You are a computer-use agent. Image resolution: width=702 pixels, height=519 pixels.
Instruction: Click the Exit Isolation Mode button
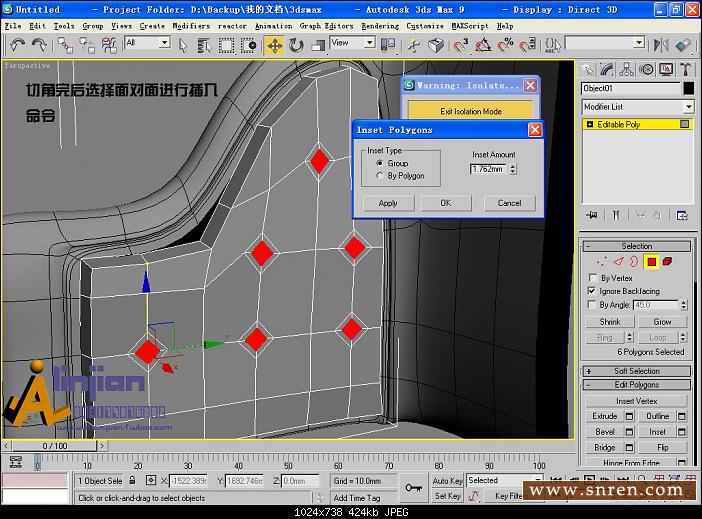click(x=470, y=112)
